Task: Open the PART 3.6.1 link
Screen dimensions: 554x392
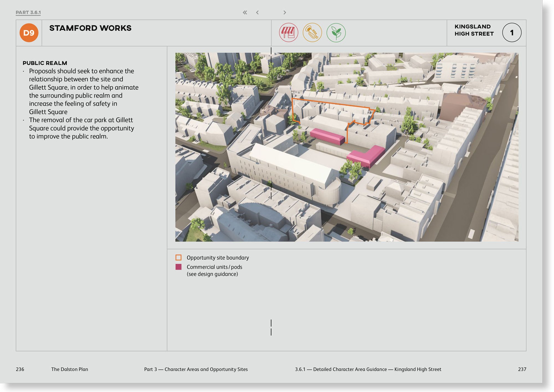Action: [28, 12]
